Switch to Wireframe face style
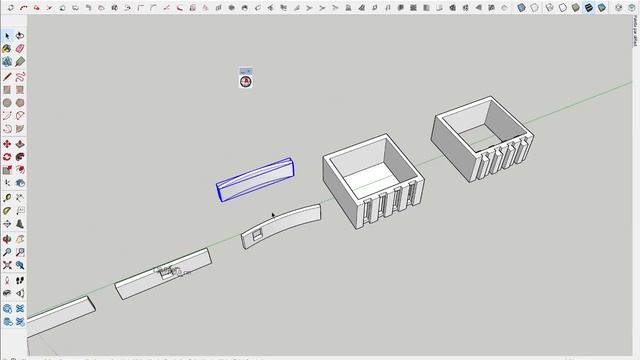The height and width of the screenshot is (360, 640). pos(549,7)
